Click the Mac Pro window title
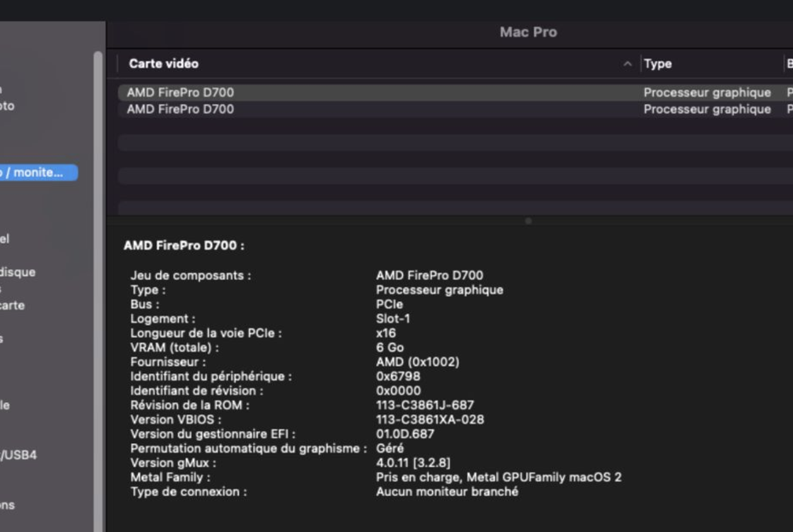 pos(528,32)
